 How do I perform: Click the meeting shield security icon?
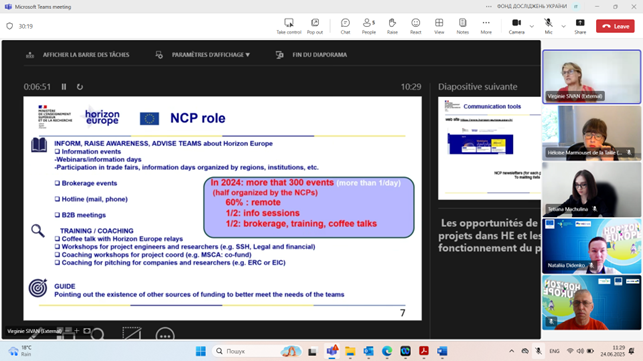coord(9,26)
